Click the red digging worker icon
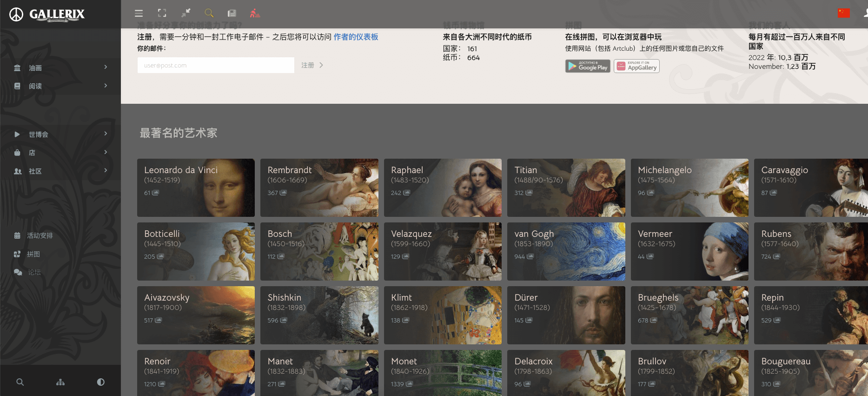This screenshot has width=868, height=396. pos(255,13)
